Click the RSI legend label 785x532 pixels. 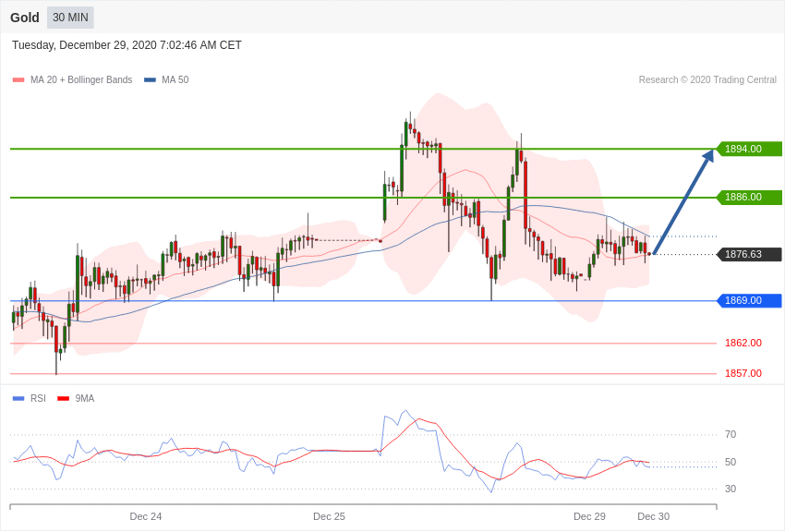(x=38, y=398)
